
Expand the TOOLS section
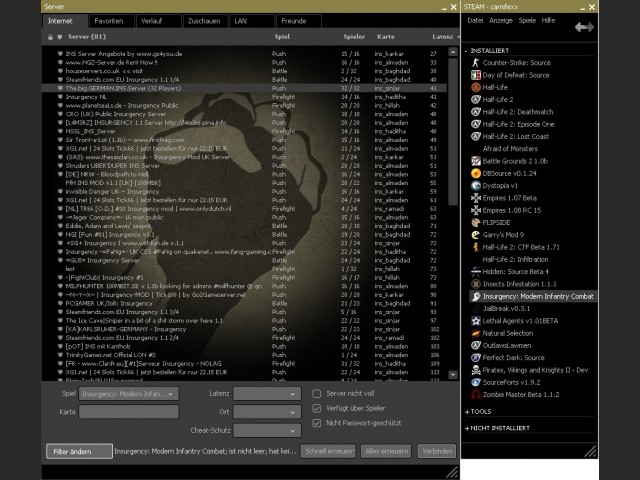467,412
